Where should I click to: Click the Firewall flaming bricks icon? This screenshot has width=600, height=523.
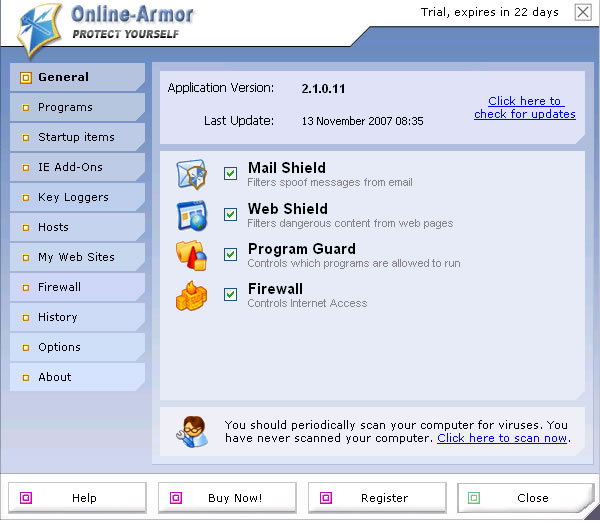pyautogui.click(x=191, y=296)
